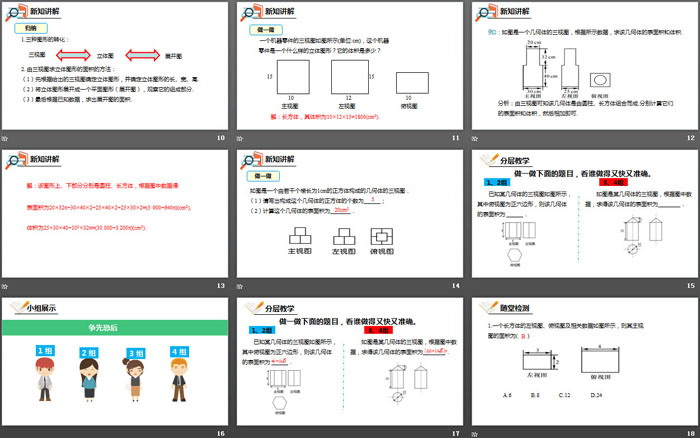Viewport: 700px width, 438px height.
Task: Click animation star icon under slide 14
Action: click(x=240, y=286)
